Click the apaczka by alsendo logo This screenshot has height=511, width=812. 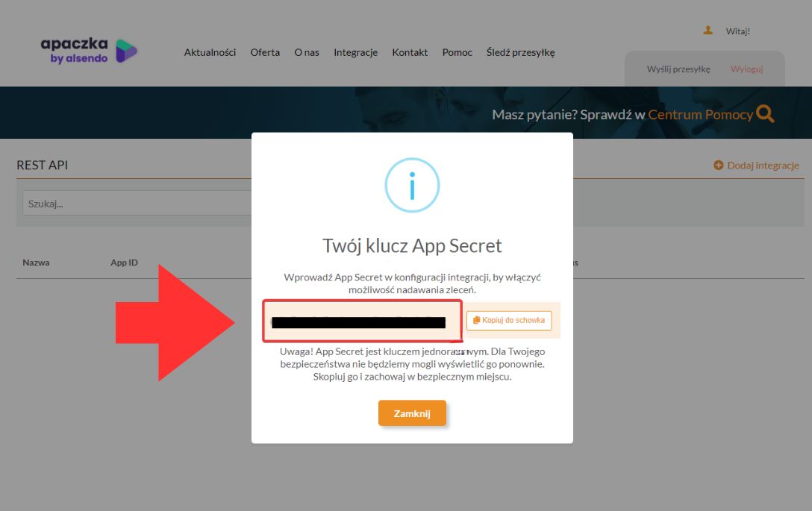89,51
